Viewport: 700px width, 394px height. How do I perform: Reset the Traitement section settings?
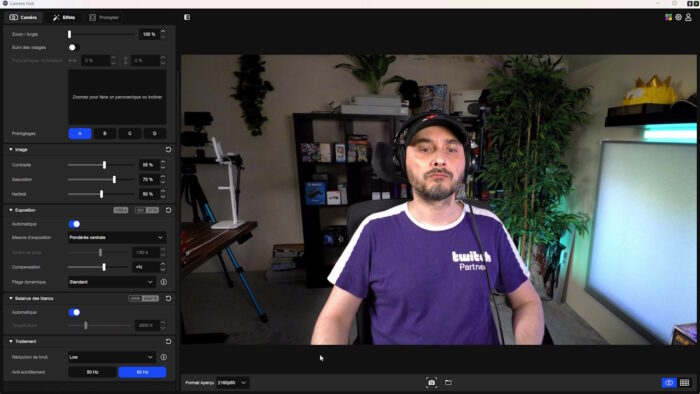[x=168, y=341]
